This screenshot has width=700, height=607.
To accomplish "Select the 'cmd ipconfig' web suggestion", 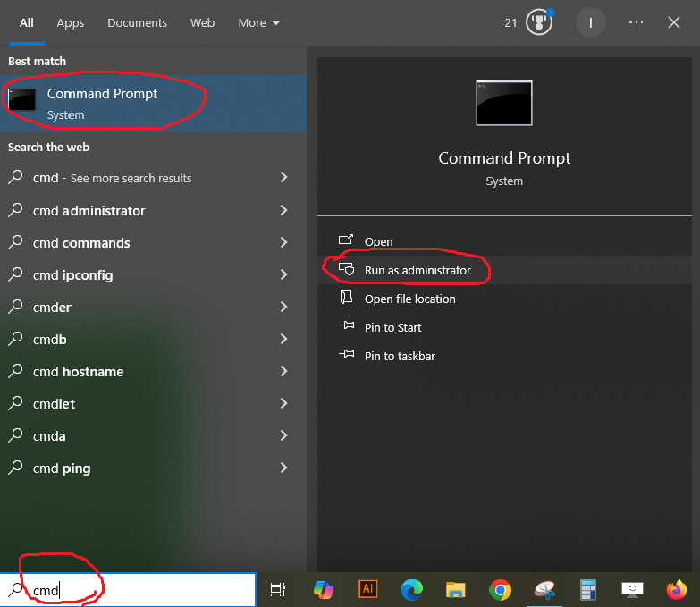I will [153, 275].
